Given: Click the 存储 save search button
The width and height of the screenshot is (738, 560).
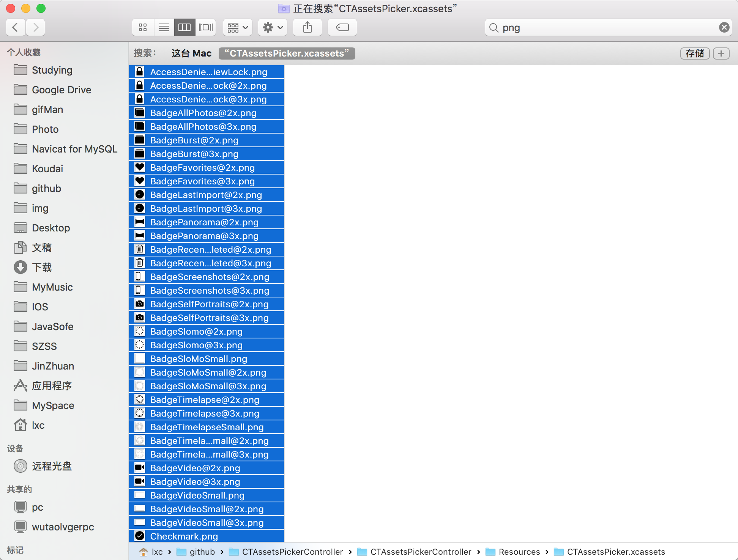Looking at the screenshot, I should [x=694, y=53].
